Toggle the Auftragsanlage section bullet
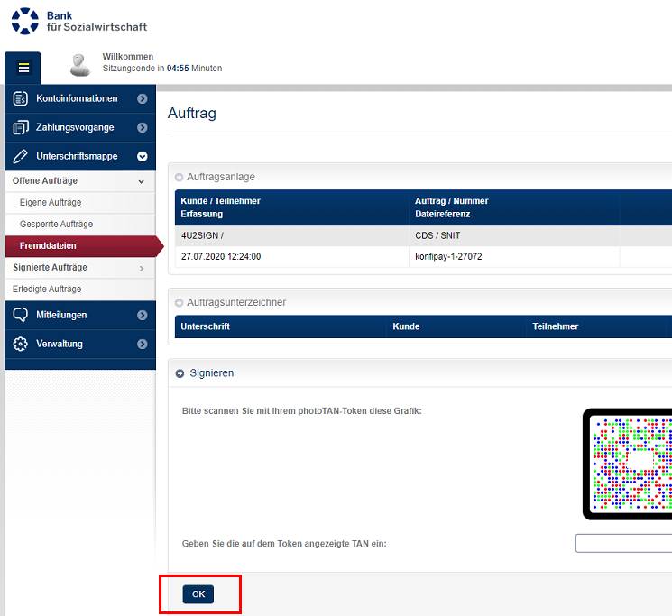This screenshot has width=672, height=616. click(180, 178)
